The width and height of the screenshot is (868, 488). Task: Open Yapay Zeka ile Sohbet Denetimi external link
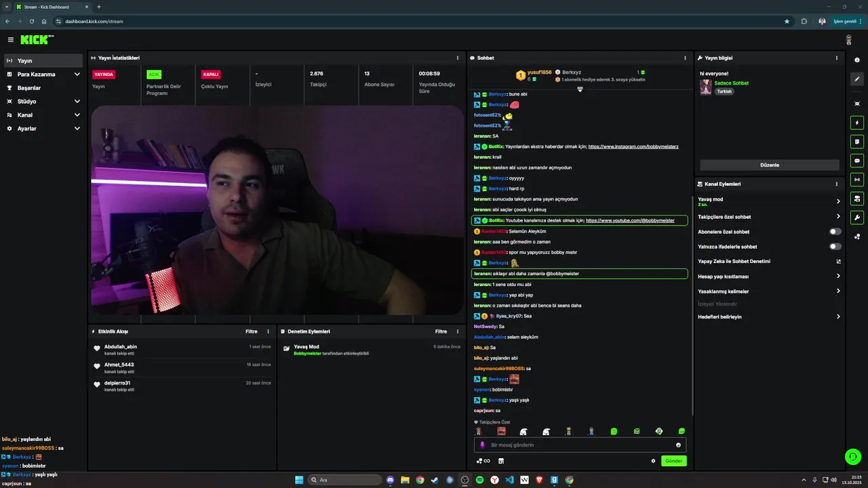(838, 262)
